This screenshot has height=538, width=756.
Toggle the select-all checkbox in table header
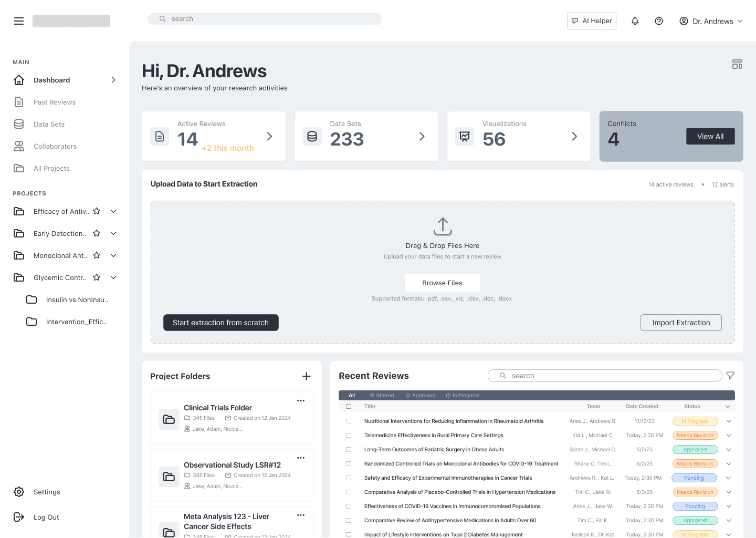[349, 407]
